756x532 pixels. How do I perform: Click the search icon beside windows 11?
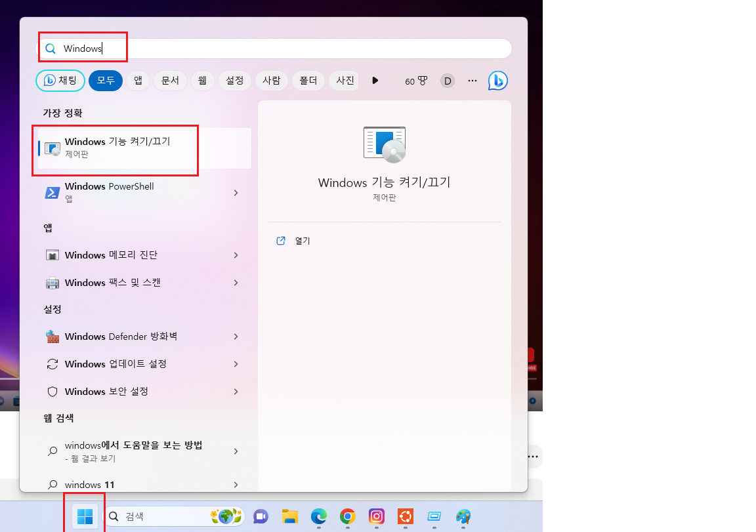[x=52, y=484]
